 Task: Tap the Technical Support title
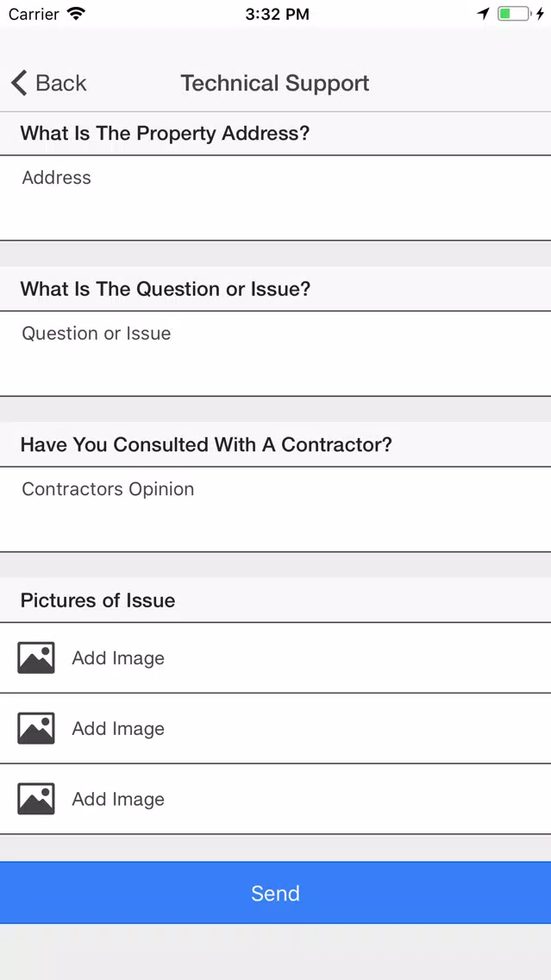pos(275,83)
